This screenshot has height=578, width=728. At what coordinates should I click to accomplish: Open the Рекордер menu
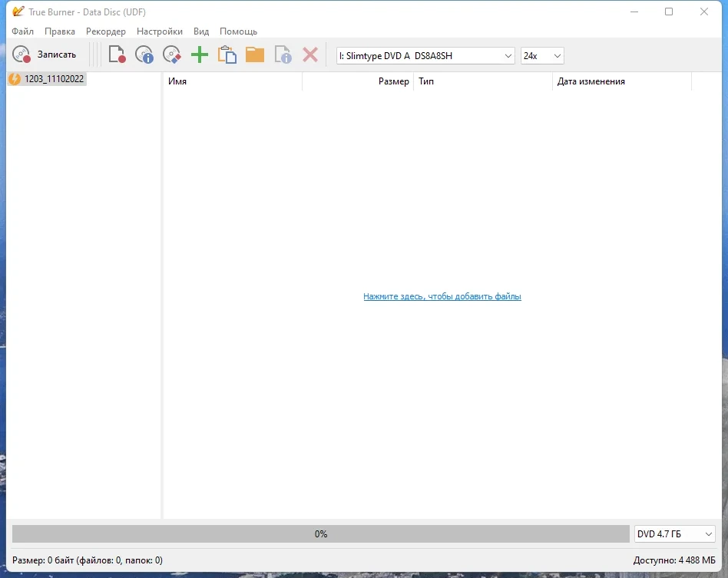tap(106, 31)
